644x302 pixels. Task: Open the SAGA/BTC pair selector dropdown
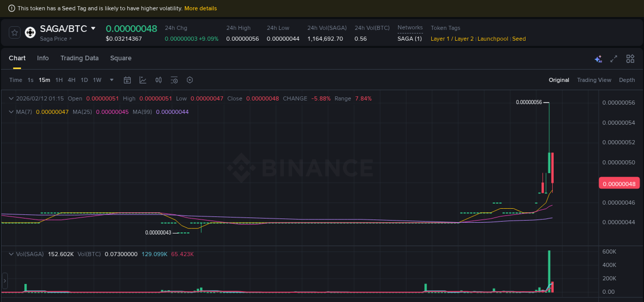click(x=93, y=29)
